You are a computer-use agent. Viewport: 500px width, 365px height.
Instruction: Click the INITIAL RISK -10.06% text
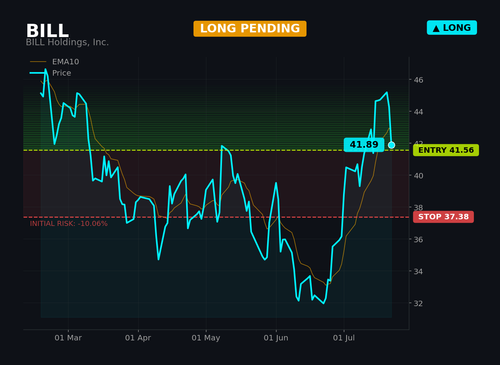[69, 224]
